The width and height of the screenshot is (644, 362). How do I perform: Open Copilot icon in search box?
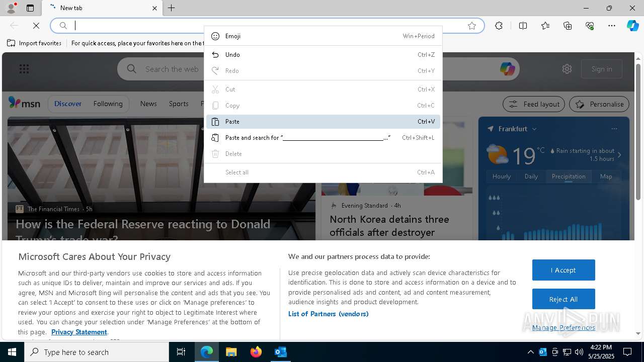click(x=507, y=69)
